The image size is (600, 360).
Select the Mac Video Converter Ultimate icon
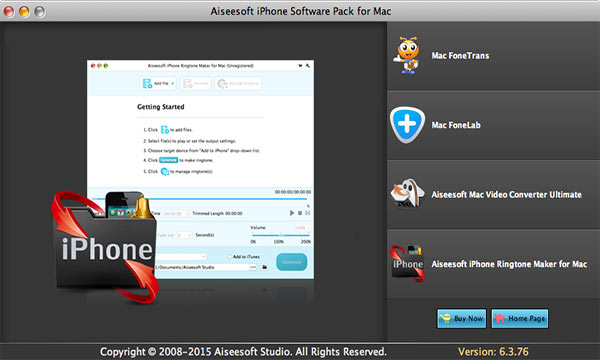coord(407,194)
